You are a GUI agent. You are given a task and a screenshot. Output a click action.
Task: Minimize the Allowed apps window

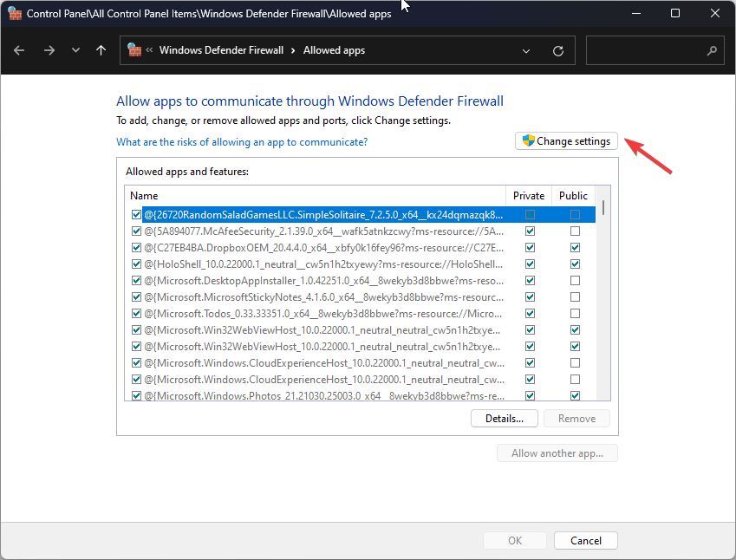636,13
